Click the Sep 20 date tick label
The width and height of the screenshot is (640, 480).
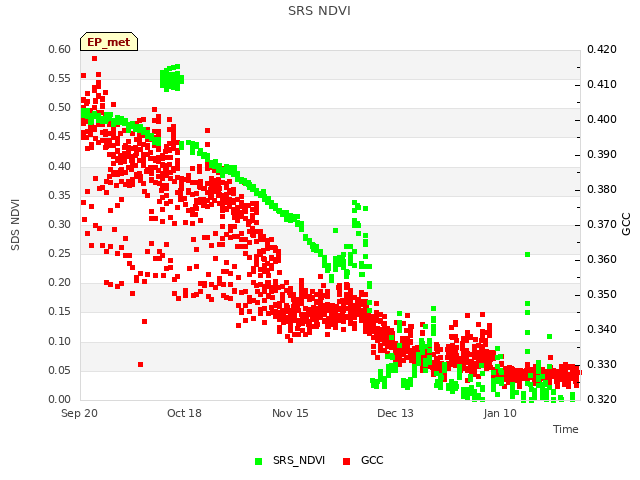tap(79, 413)
